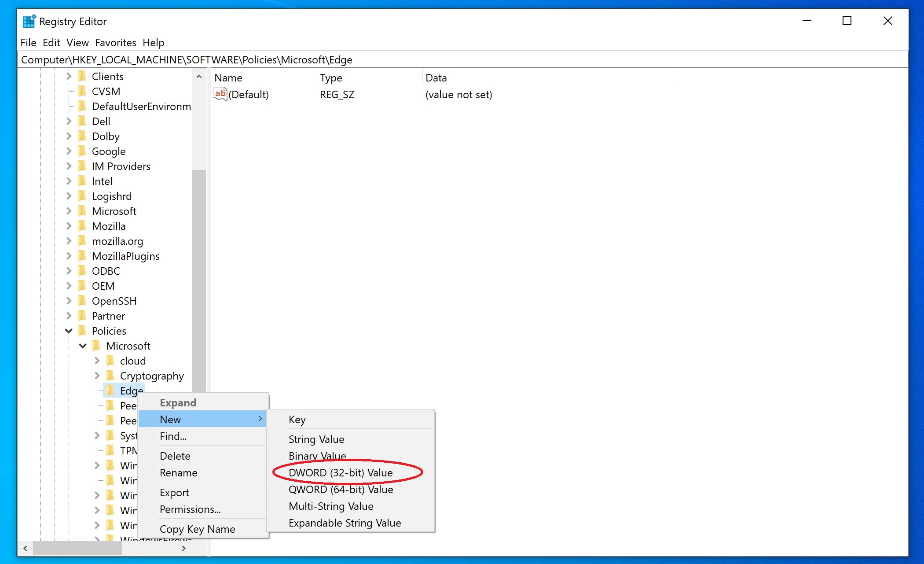Click the Dell folder icon

point(82,121)
